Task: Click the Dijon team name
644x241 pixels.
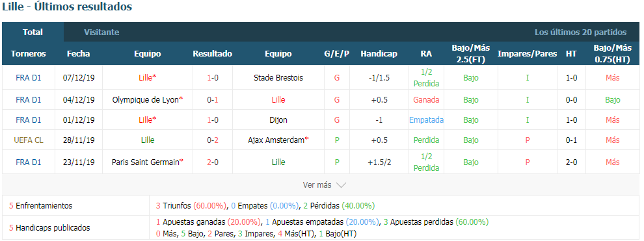Action: 278,120
